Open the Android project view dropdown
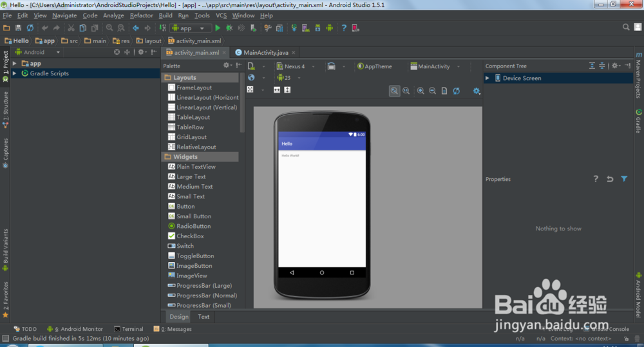Viewport: 644px width, 347px height. coord(38,52)
